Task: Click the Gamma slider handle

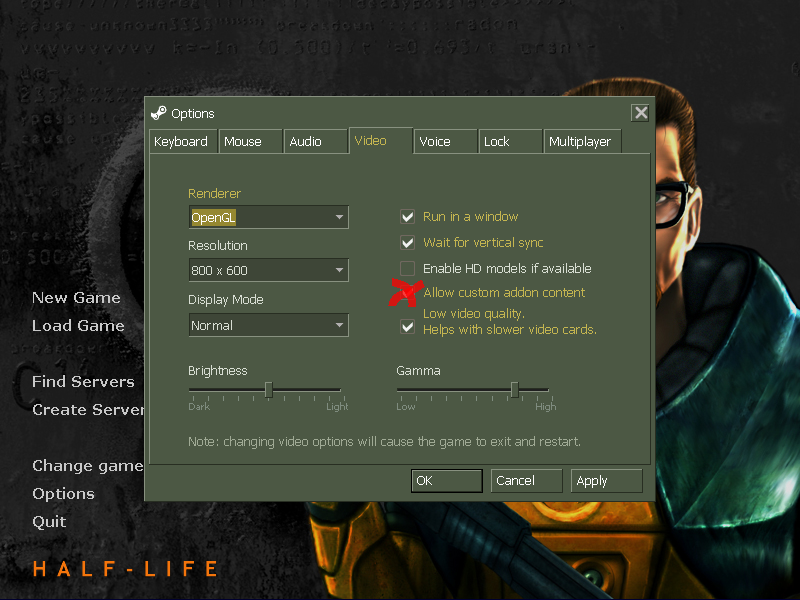Action: click(515, 390)
